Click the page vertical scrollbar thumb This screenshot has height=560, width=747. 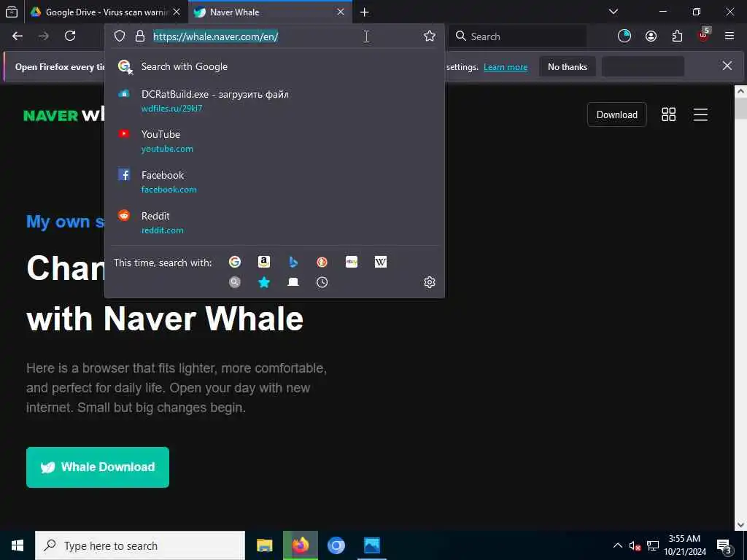click(x=740, y=109)
